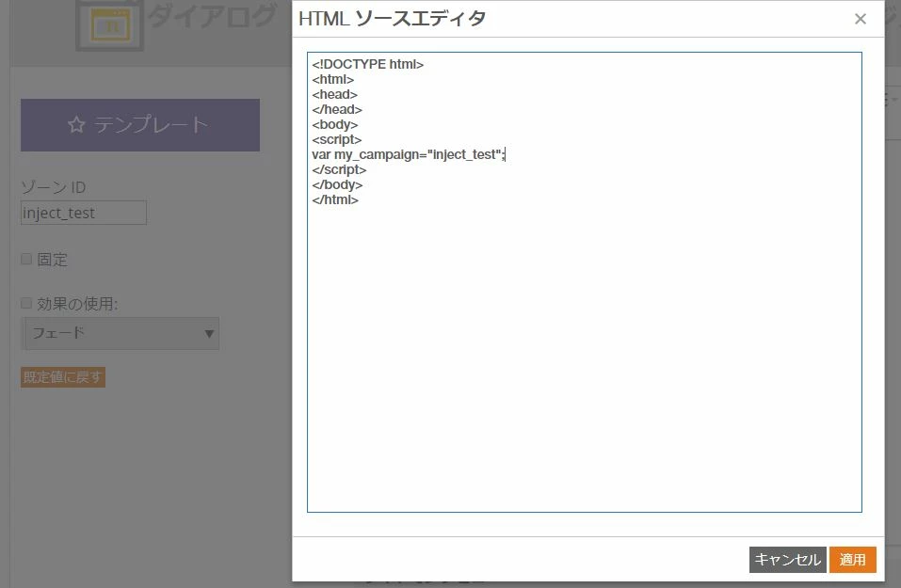Reset settings via 既定値に戻す button
The width and height of the screenshot is (901, 588).
[63, 377]
